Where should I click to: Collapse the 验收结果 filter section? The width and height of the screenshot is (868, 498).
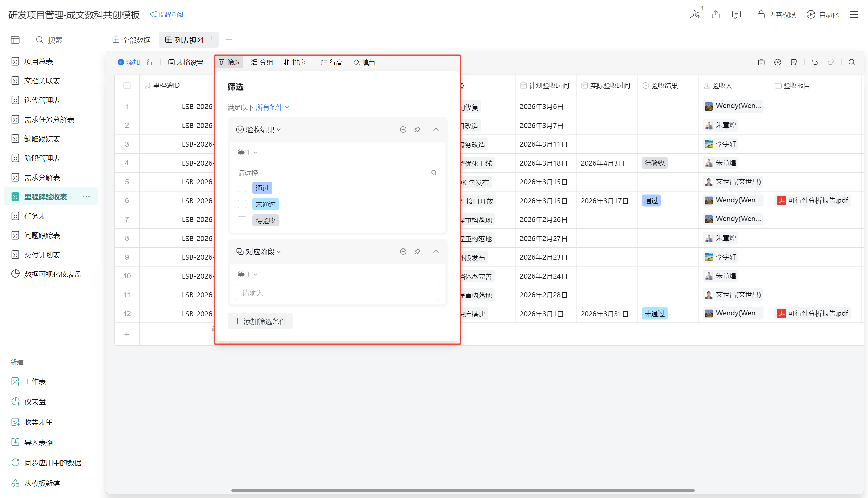(436, 130)
